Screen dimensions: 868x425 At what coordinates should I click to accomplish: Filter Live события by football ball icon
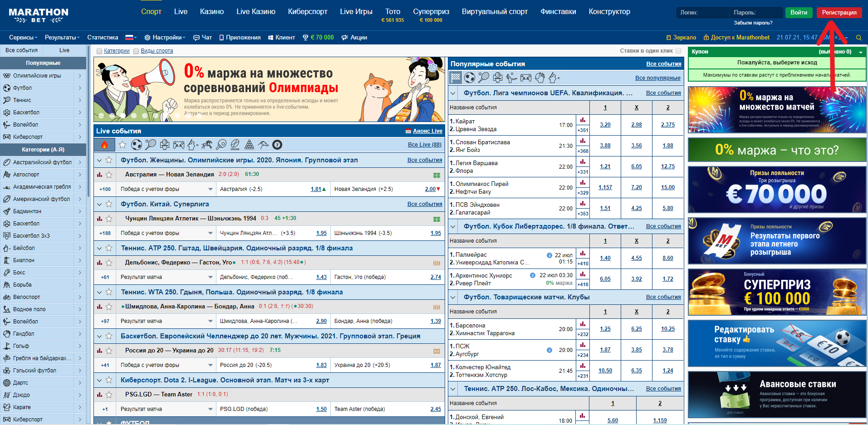click(137, 145)
